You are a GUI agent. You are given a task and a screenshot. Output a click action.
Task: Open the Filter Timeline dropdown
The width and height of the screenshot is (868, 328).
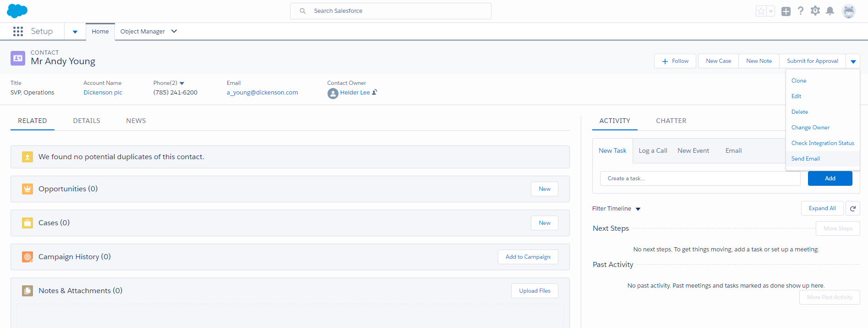(617, 209)
